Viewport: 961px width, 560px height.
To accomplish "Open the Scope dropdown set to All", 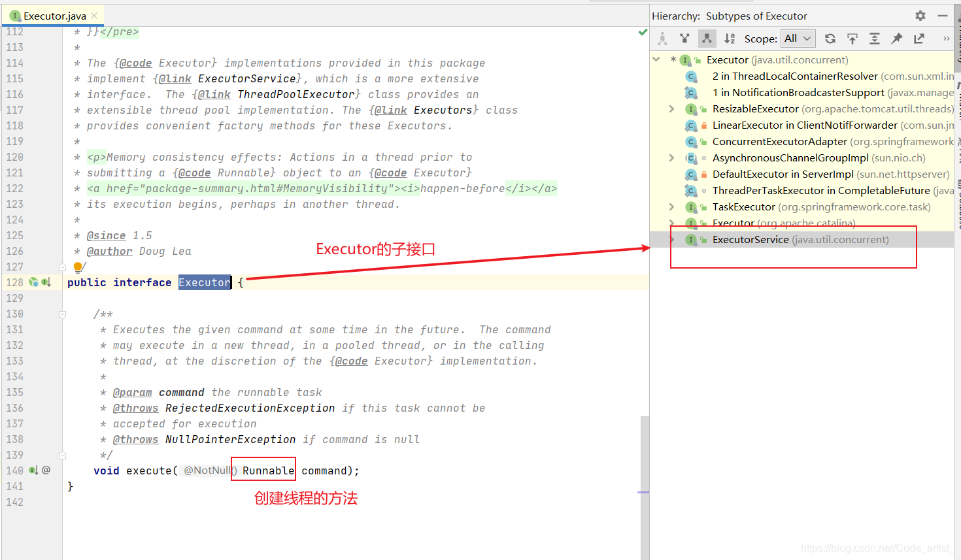I will tap(798, 39).
